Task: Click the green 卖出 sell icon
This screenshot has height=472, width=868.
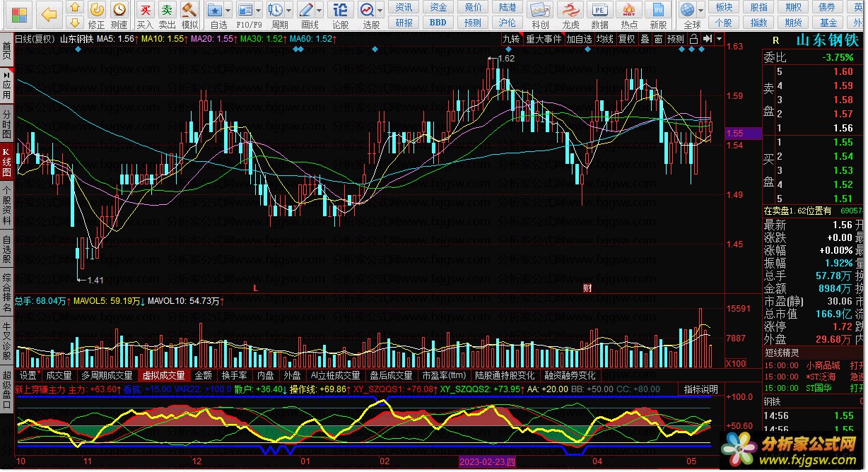Action: 167,10
